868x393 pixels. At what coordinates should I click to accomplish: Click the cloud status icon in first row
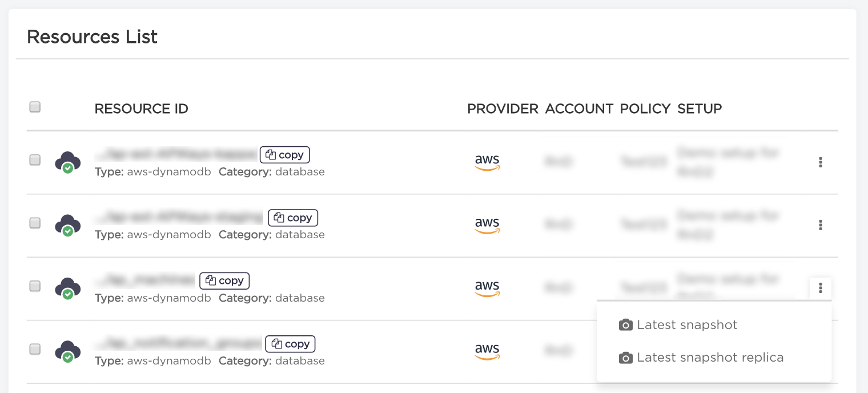67,162
